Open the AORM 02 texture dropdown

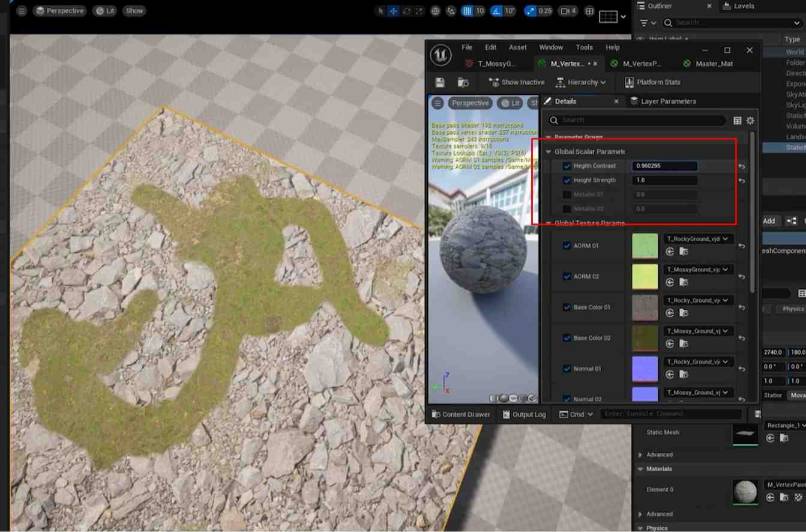point(698,270)
